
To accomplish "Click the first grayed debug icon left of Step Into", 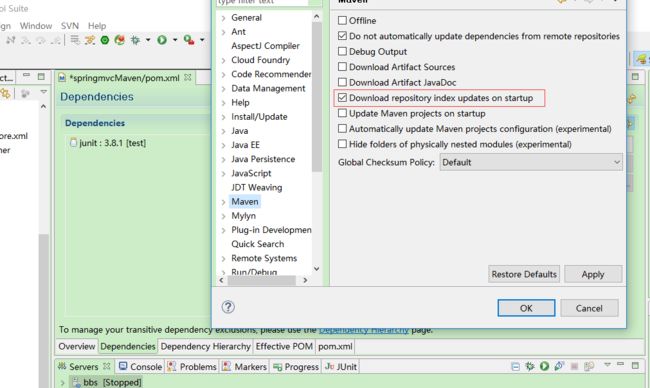I will [x=11, y=40].
